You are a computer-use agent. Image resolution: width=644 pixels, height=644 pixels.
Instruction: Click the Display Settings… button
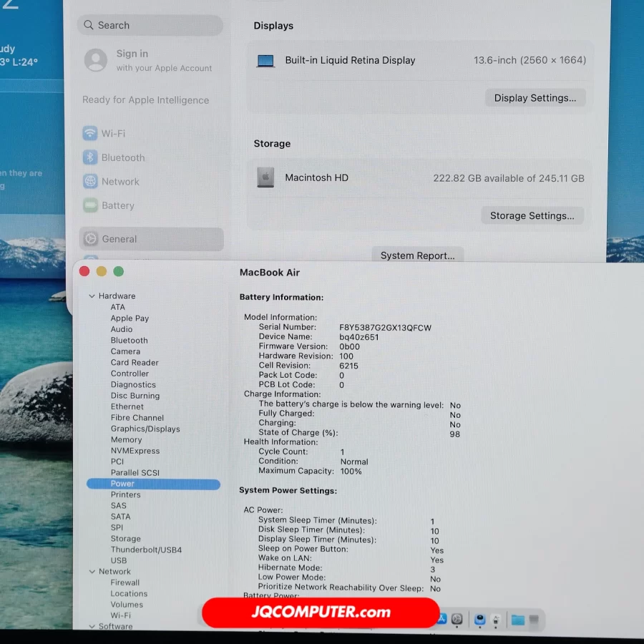pos(535,98)
